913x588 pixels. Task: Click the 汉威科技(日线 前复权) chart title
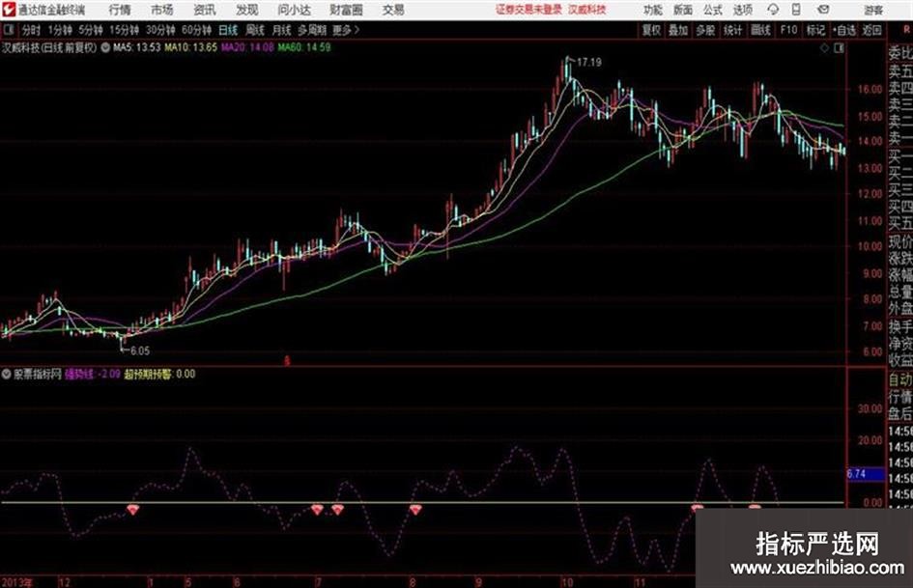coord(49,47)
